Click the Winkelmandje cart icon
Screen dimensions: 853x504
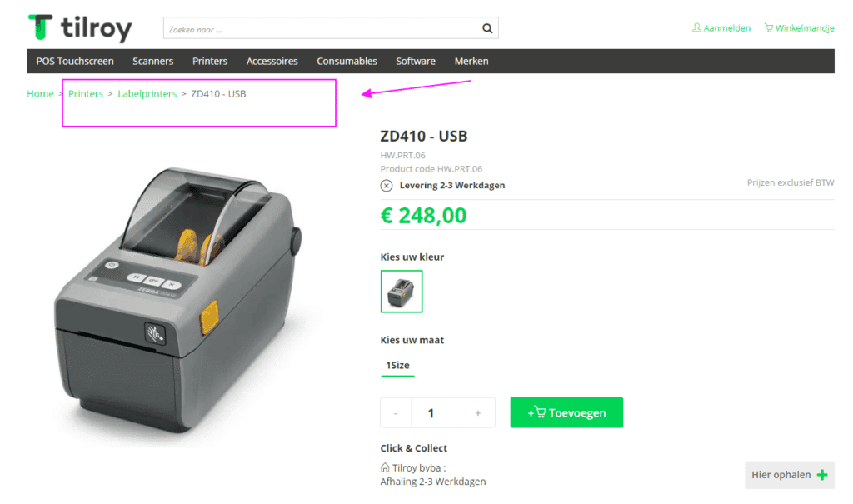tap(769, 27)
